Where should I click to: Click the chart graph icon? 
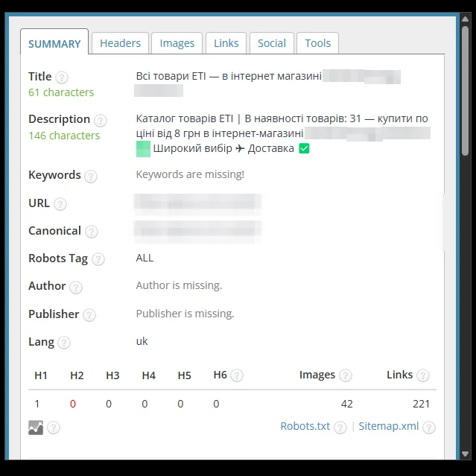click(x=36, y=428)
